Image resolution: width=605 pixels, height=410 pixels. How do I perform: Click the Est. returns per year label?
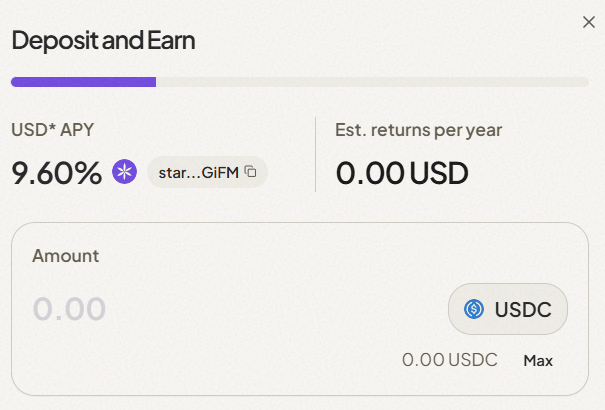(419, 130)
